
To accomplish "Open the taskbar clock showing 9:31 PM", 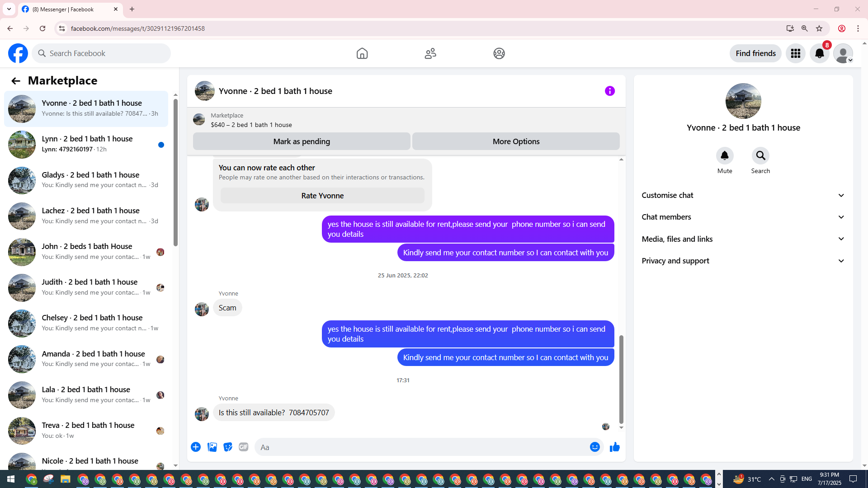I will (829, 479).
